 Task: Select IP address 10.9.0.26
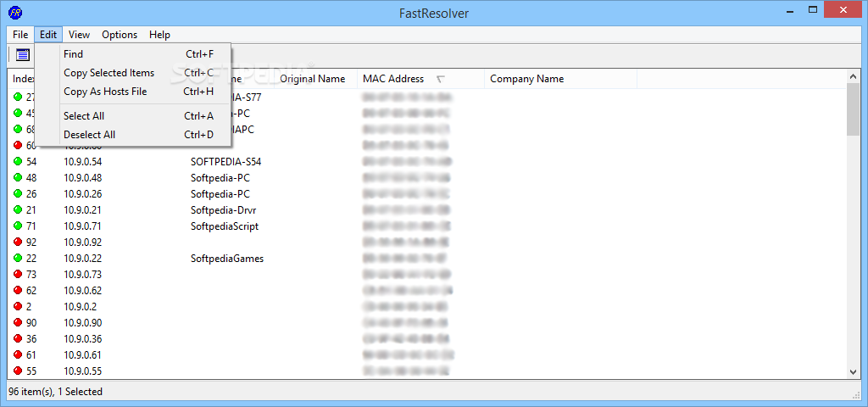pos(83,194)
